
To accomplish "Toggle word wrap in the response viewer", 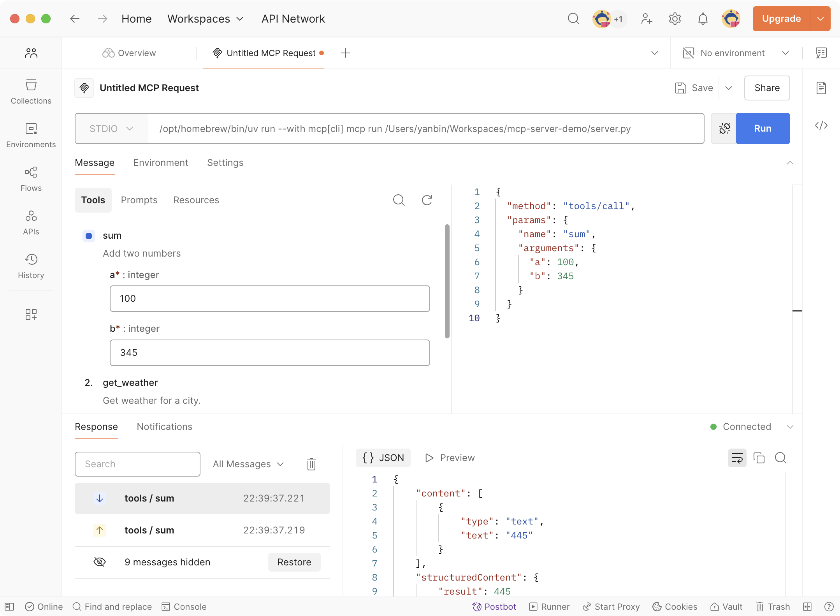I will (x=737, y=458).
